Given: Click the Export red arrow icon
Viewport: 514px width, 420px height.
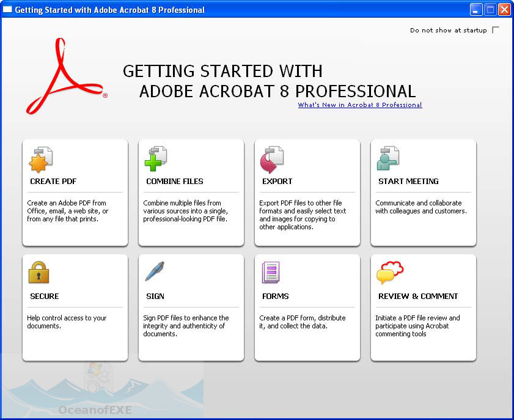Looking at the screenshot, I should (272, 160).
